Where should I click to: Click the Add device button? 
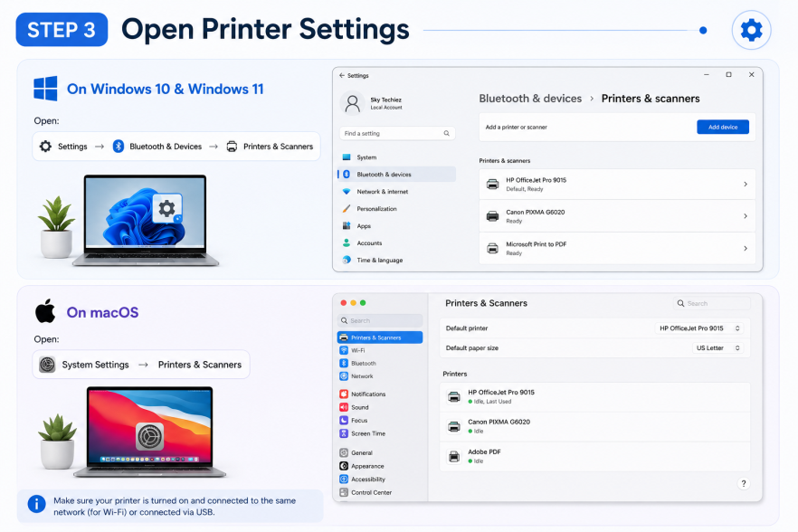(723, 128)
